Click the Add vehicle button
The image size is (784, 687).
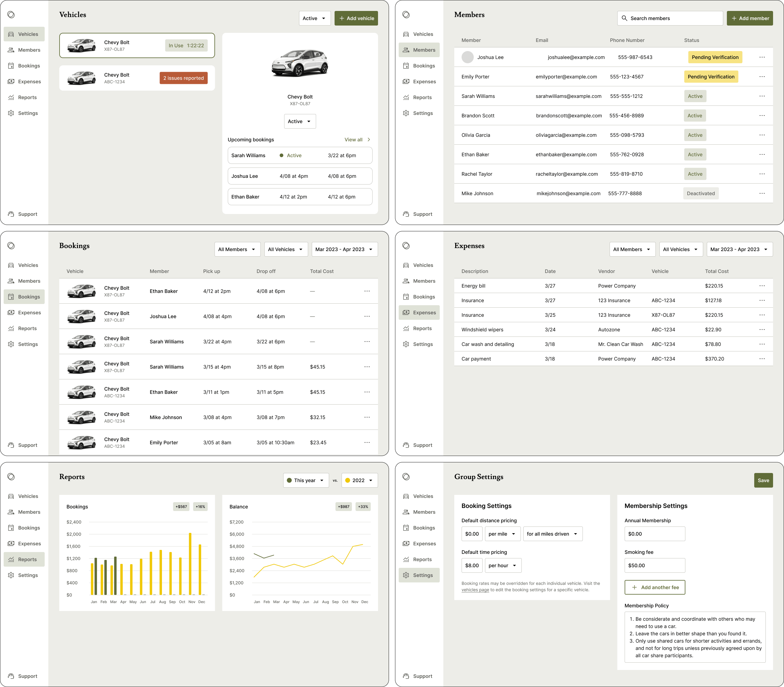(356, 18)
